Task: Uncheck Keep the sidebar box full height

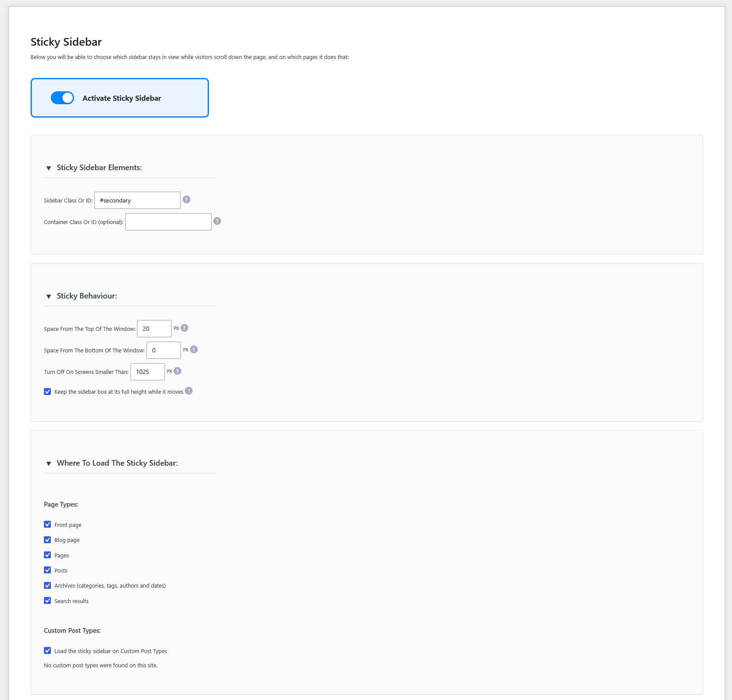Action: [47, 392]
